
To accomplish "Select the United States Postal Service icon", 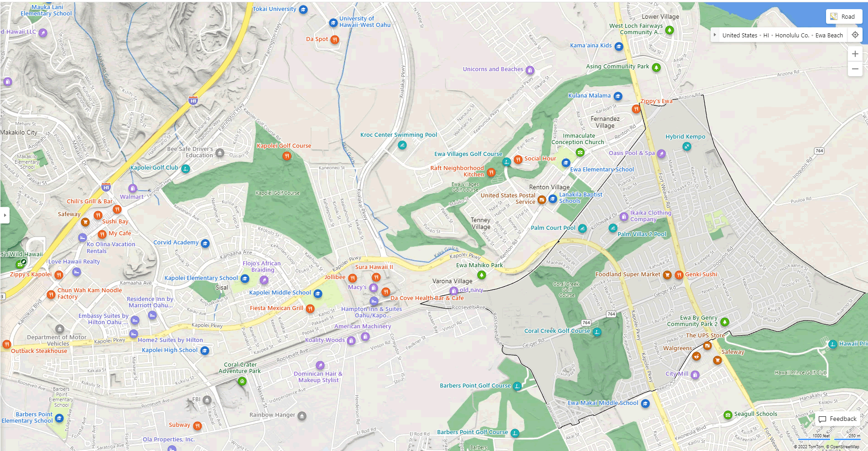I will pos(541,200).
